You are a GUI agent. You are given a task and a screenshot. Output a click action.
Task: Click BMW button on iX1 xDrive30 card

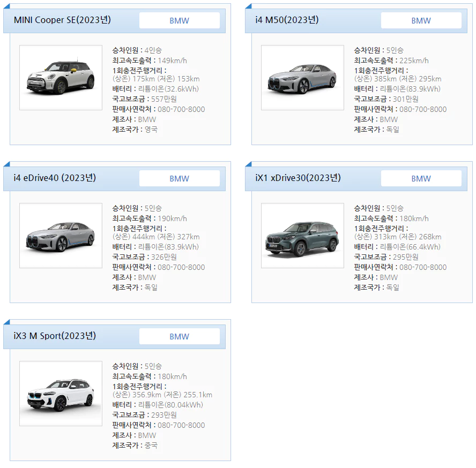[421, 178]
